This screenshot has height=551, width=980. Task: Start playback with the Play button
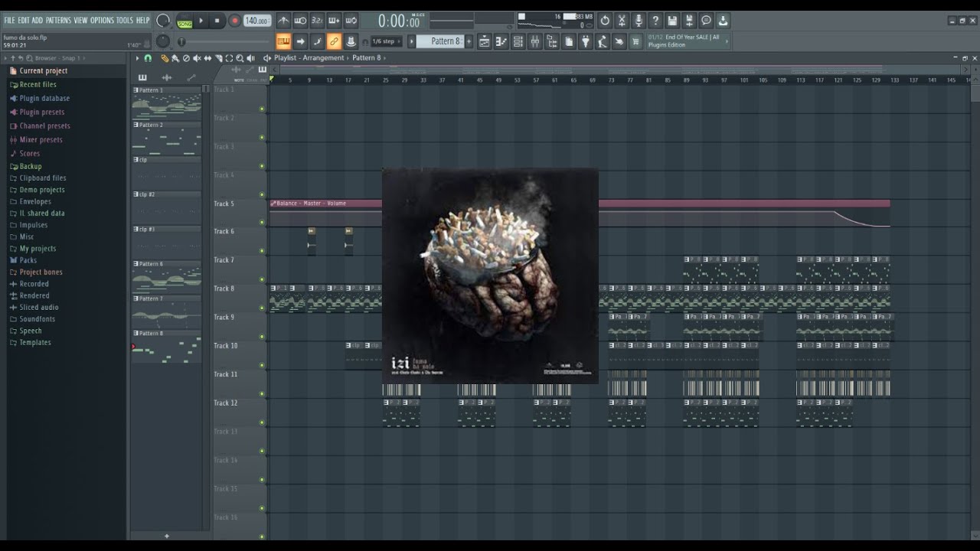click(201, 21)
